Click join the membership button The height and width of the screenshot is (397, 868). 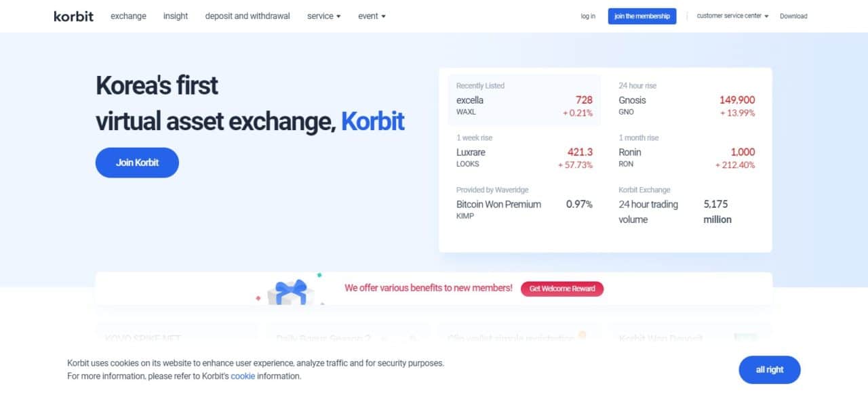point(642,16)
